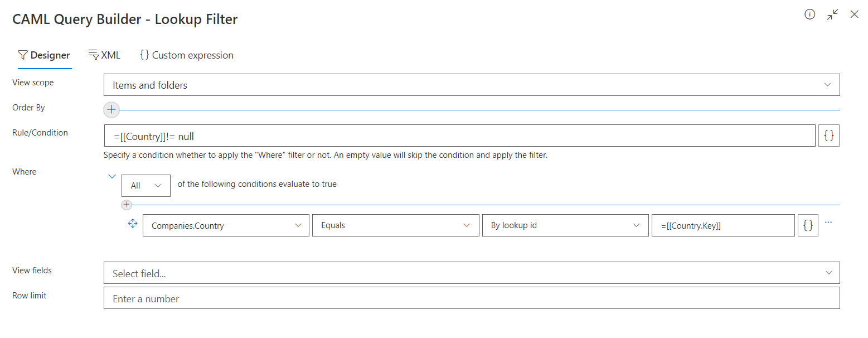Change the All conditions dropdown
Viewport: 868px width, 338px height.
click(146, 185)
